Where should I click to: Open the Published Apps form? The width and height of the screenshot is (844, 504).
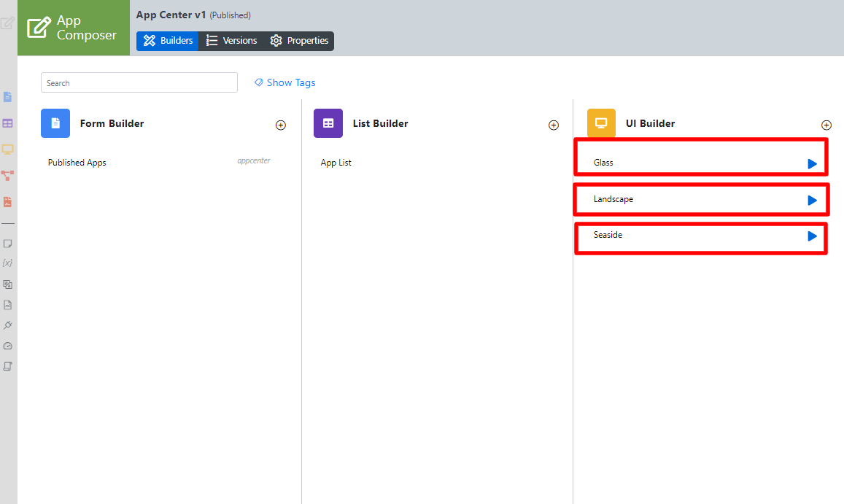coord(77,163)
